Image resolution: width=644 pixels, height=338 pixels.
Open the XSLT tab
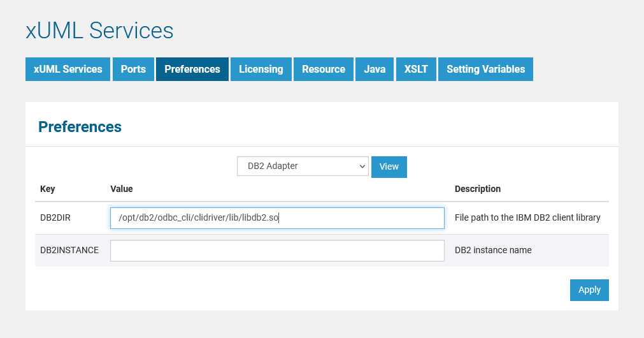(416, 70)
